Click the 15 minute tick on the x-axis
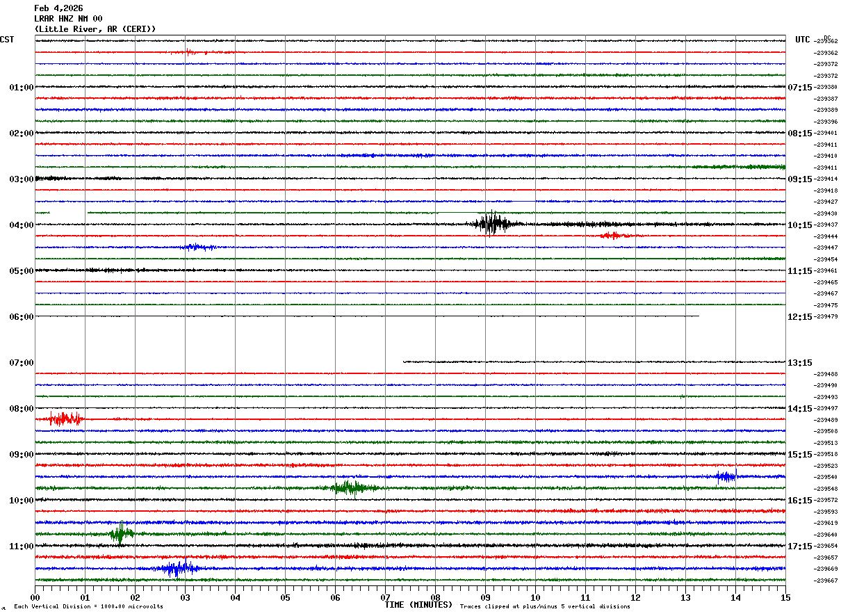The width and height of the screenshot is (841, 616). [x=785, y=597]
